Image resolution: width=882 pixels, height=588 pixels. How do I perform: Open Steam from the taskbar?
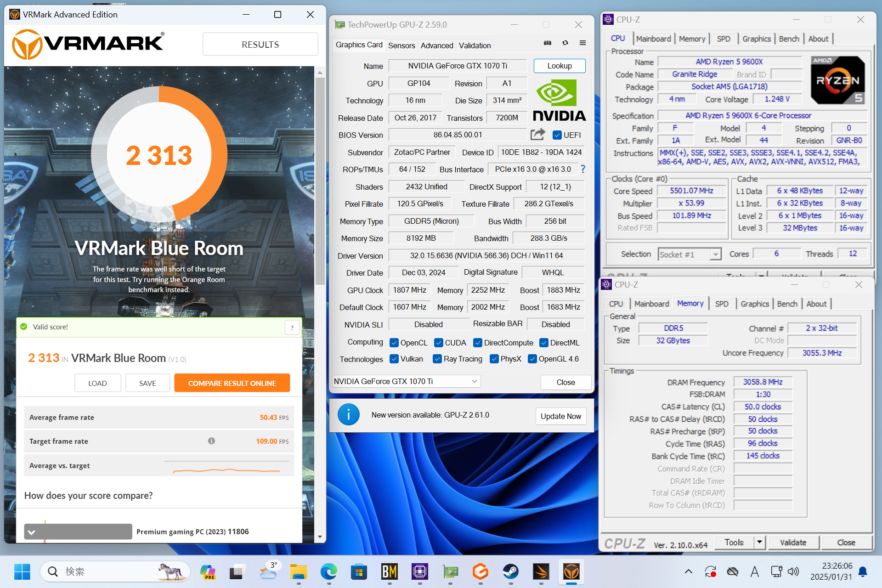(510, 572)
